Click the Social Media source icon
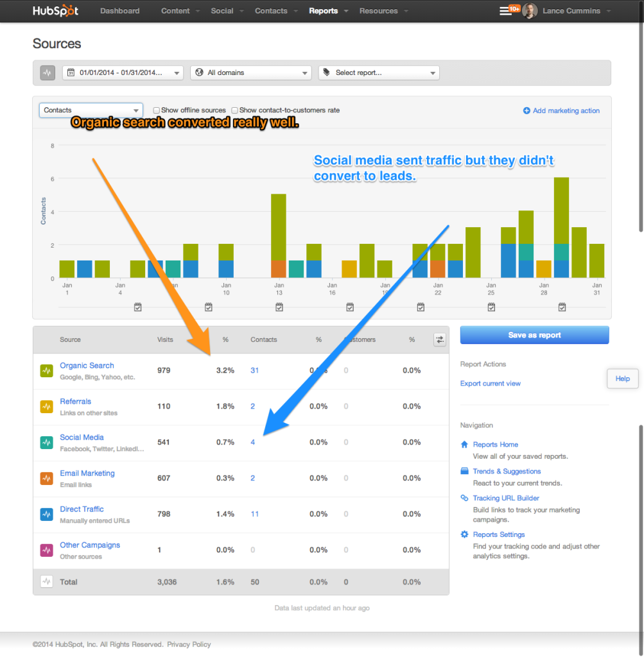 [x=46, y=442]
